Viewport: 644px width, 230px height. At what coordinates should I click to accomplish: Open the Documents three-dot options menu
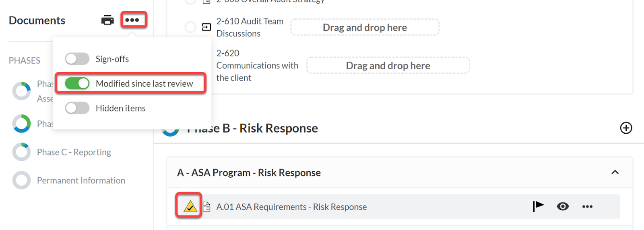click(x=132, y=20)
